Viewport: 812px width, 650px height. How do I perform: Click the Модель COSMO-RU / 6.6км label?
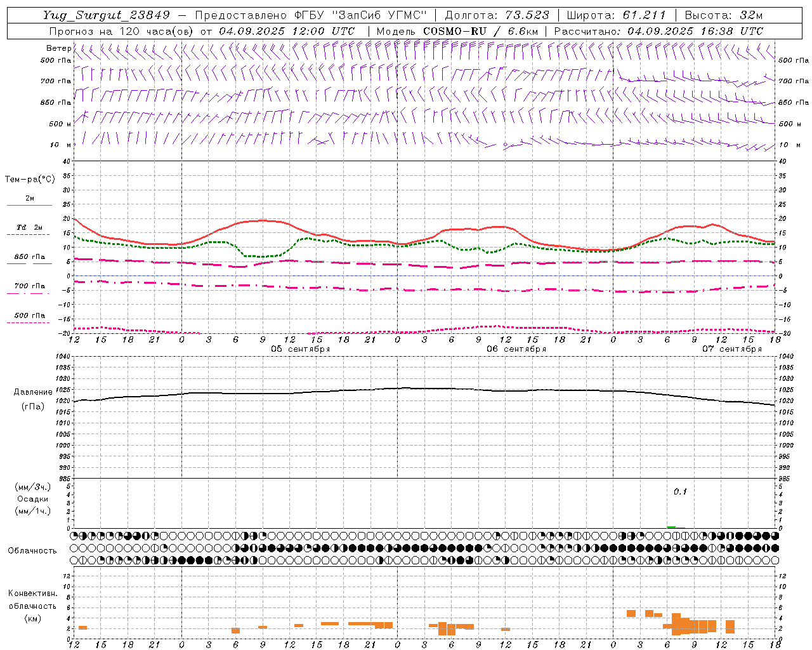tap(457, 31)
